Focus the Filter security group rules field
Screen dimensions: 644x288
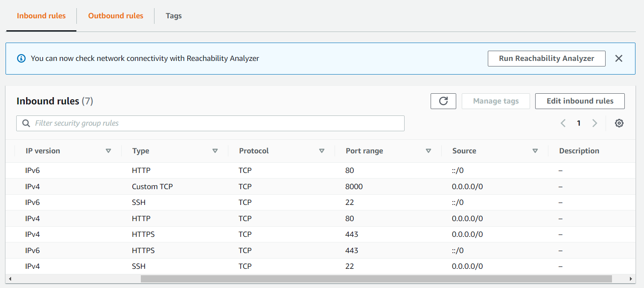(213, 123)
